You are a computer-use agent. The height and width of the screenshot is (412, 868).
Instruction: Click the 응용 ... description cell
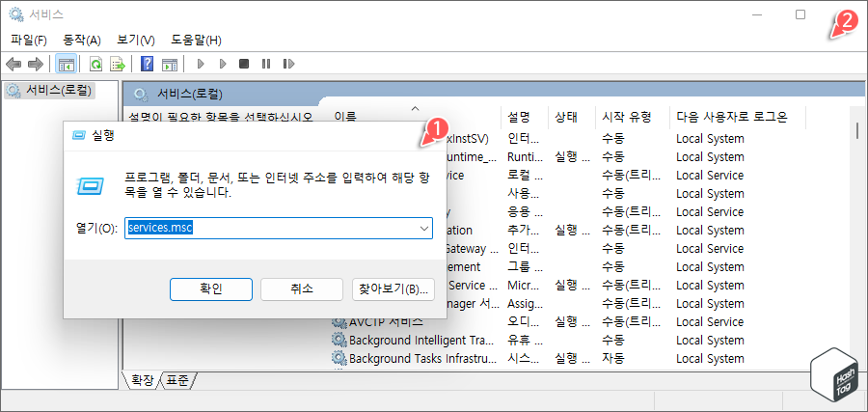tap(525, 212)
